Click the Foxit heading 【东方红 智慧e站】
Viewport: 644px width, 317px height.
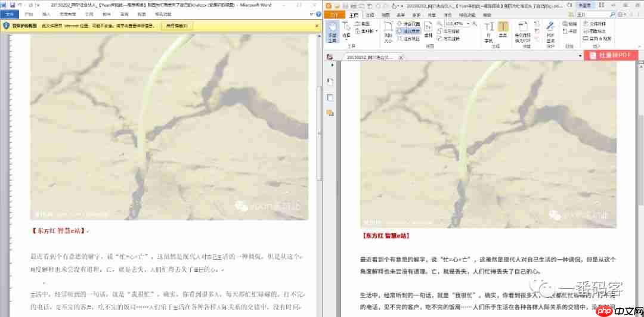click(386, 236)
